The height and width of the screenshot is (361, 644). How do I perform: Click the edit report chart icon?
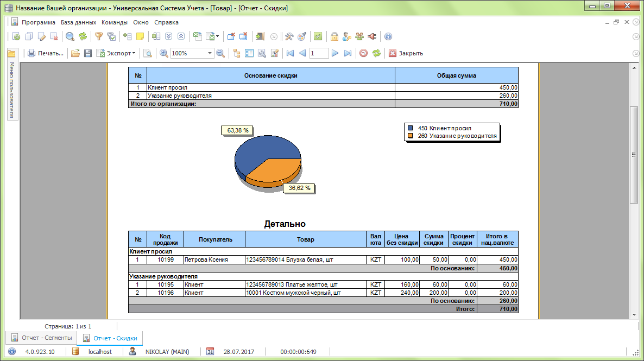pos(275,53)
